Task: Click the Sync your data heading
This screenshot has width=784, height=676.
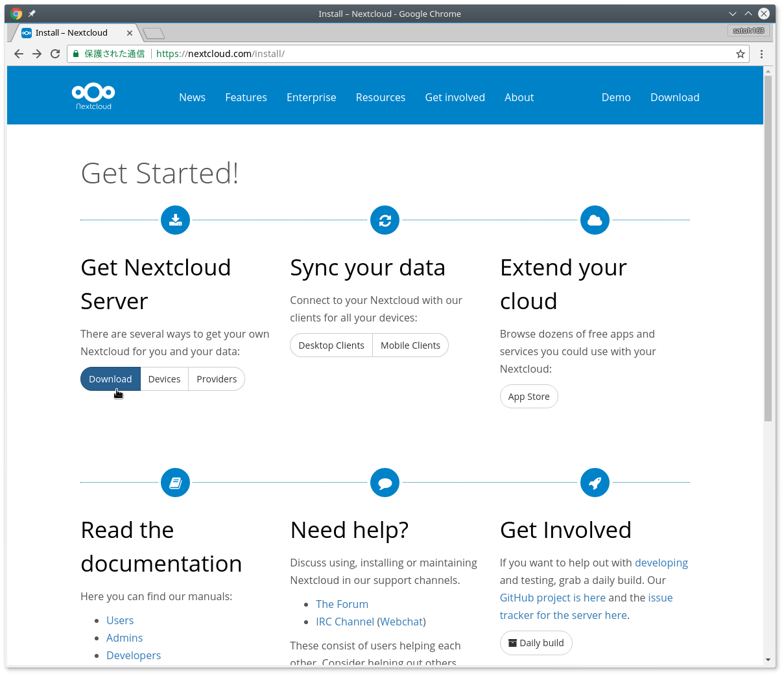Action: pyautogui.click(x=368, y=267)
